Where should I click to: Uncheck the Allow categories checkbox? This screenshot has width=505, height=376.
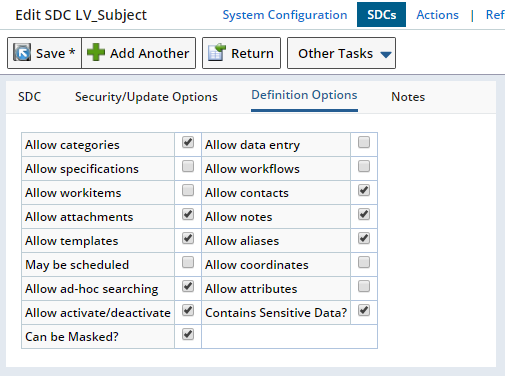(188, 142)
